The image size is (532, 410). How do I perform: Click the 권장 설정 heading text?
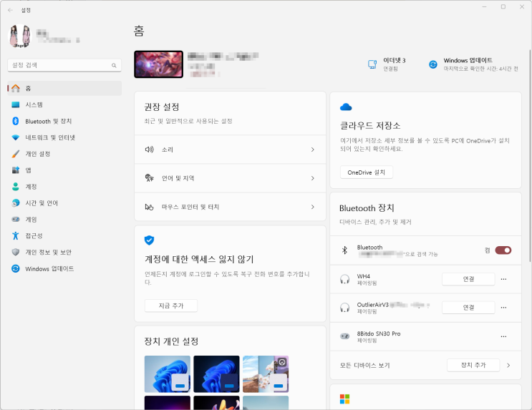click(x=162, y=107)
